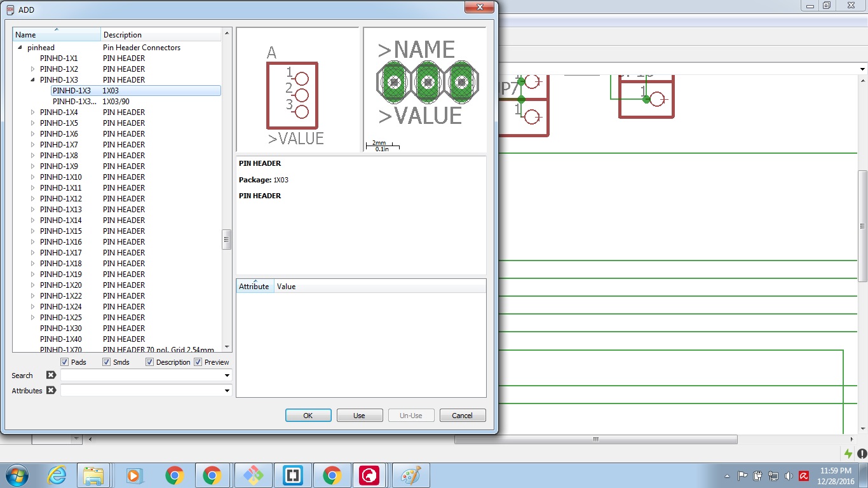Screen dimensions: 868x488
Task: Select the PINHD-1X16 row
Action: (x=117, y=242)
